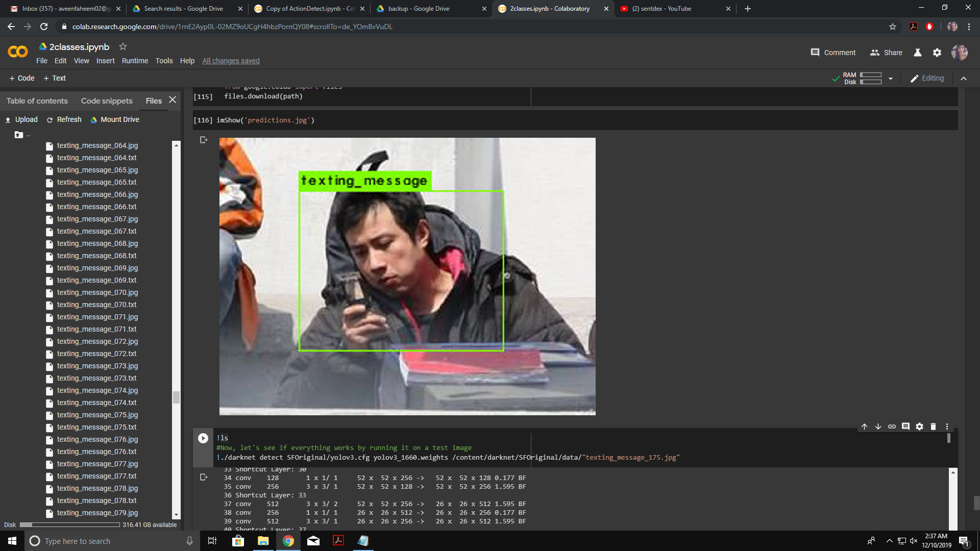This screenshot has width=980, height=551.
Task: Click Mount Drive button
Action: (114, 119)
